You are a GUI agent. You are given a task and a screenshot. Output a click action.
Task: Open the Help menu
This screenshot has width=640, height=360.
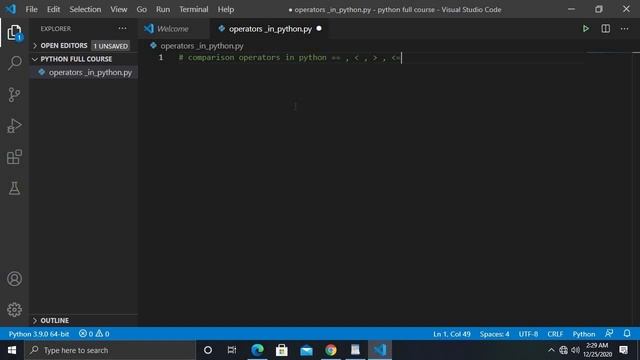[226, 9]
